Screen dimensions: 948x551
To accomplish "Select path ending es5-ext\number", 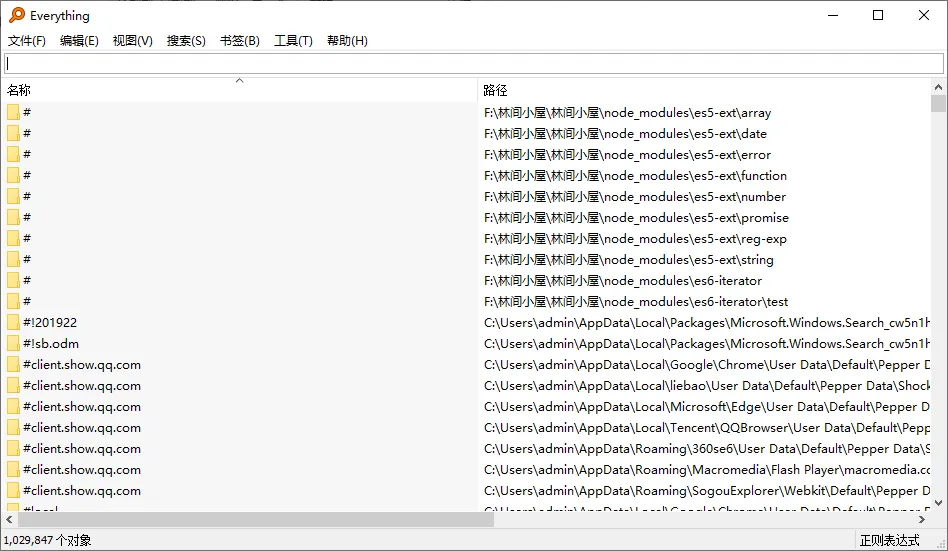I will point(635,197).
